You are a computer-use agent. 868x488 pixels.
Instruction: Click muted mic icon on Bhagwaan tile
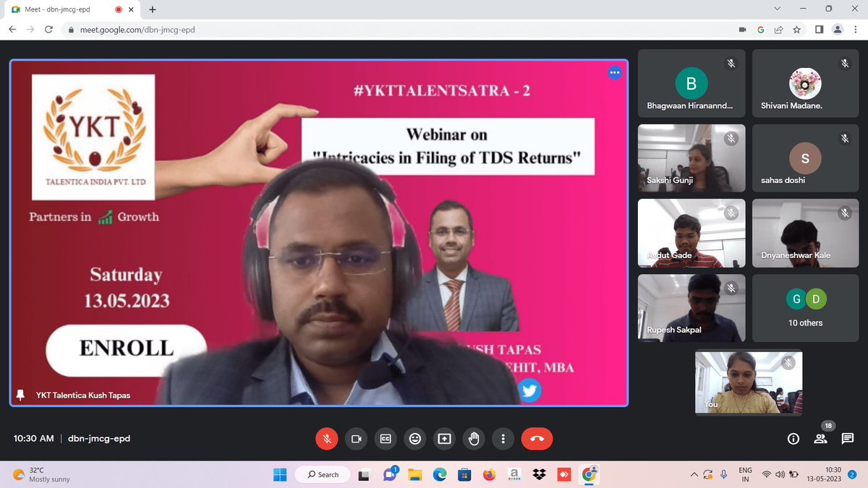(731, 64)
